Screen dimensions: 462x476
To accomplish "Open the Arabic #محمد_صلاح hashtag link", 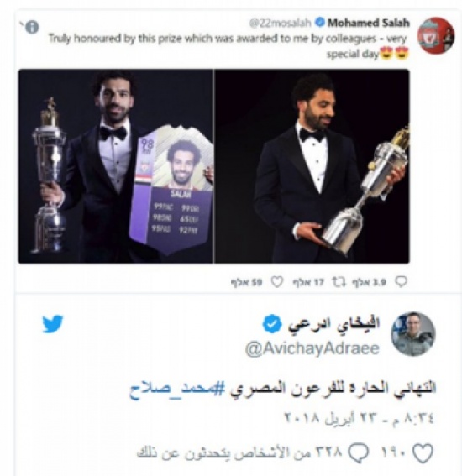I will coord(177,389).
